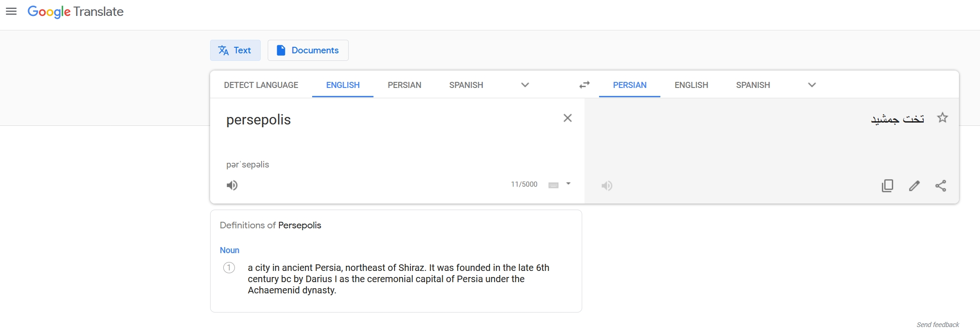Open input tools dropdown arrow
980x335 pixels.
click(569, 184)
